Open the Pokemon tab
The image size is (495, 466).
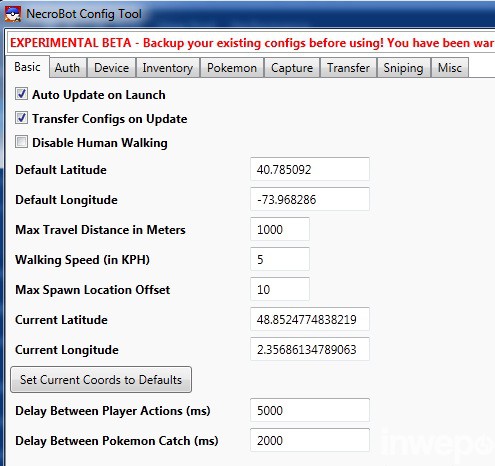point(232,68)
